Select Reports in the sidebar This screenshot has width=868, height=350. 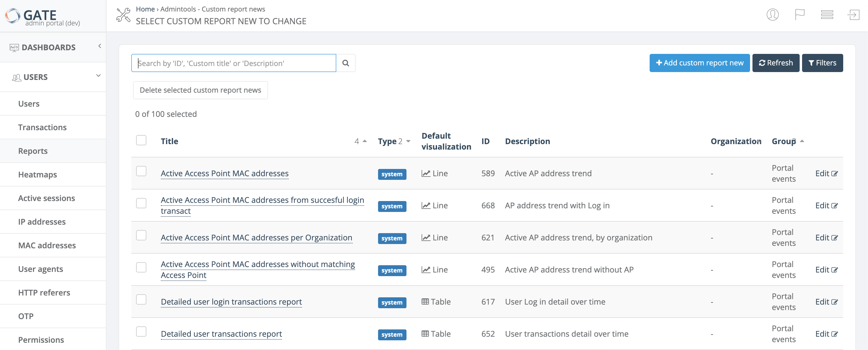pos(33,151)
